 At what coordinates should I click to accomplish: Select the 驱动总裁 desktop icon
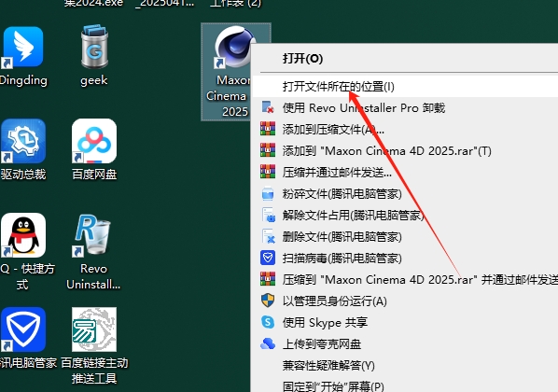coord(23,141)
